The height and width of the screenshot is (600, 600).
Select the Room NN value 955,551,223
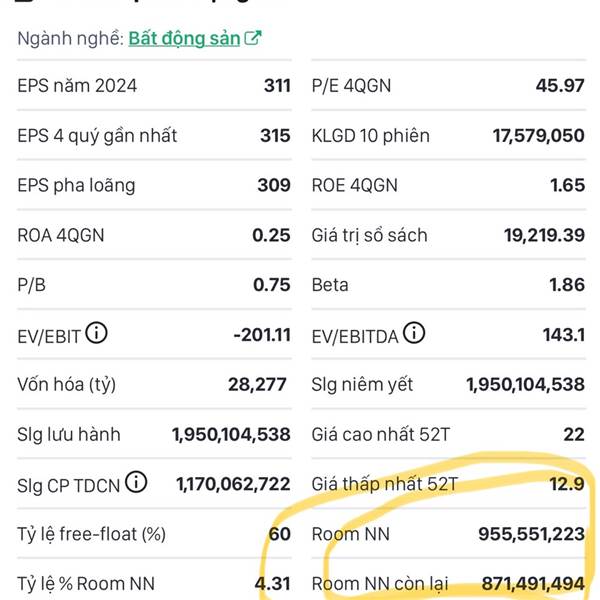532,534
